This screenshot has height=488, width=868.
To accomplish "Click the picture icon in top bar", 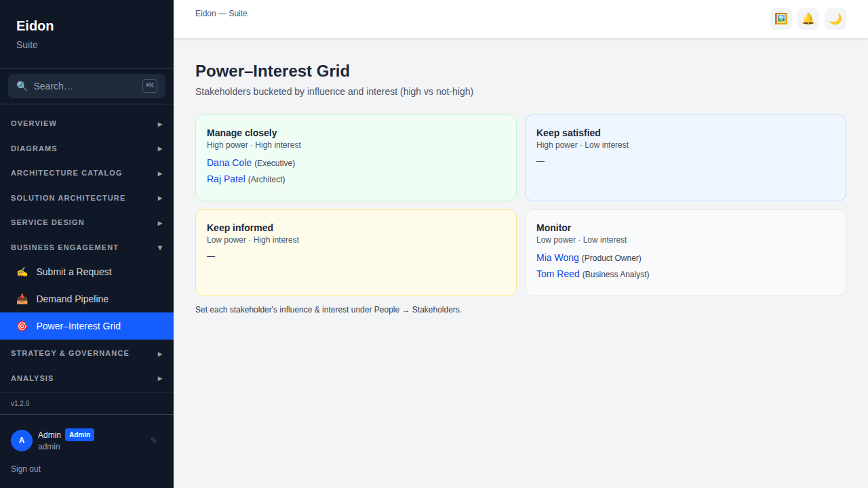I will coord(781,19).
